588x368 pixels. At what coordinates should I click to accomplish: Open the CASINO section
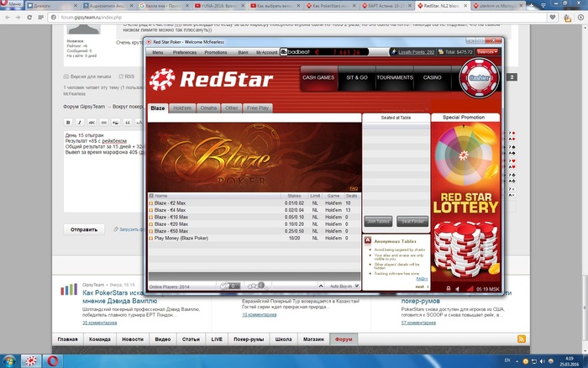coord(432,77)
